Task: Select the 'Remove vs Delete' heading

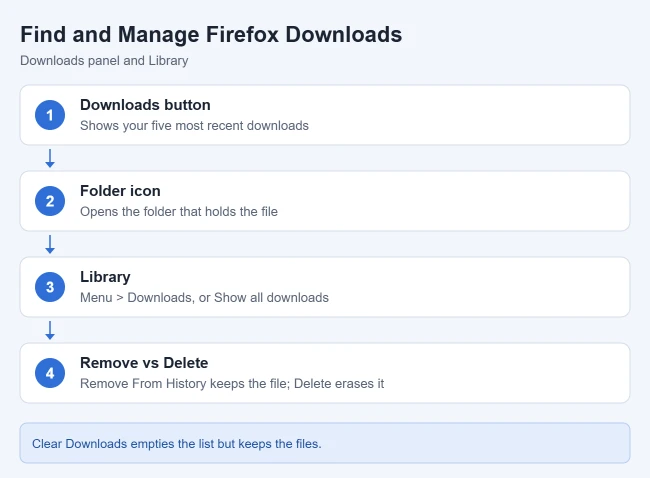Action: [144, 363]
